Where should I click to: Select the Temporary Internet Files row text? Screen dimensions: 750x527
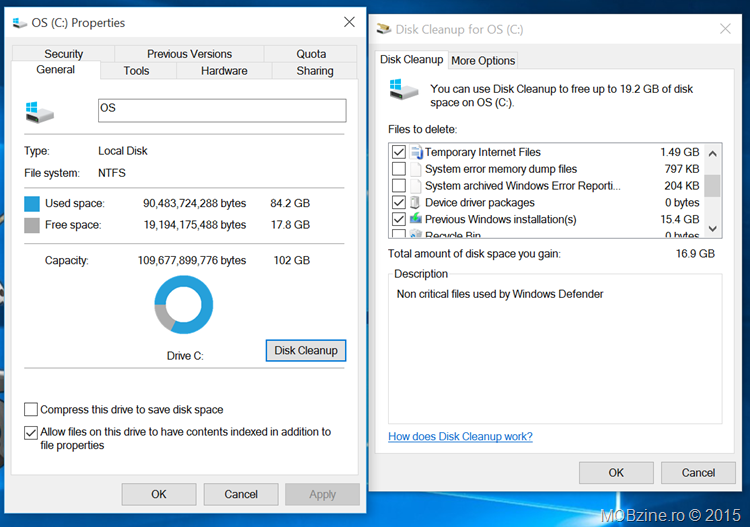(483, 152)
